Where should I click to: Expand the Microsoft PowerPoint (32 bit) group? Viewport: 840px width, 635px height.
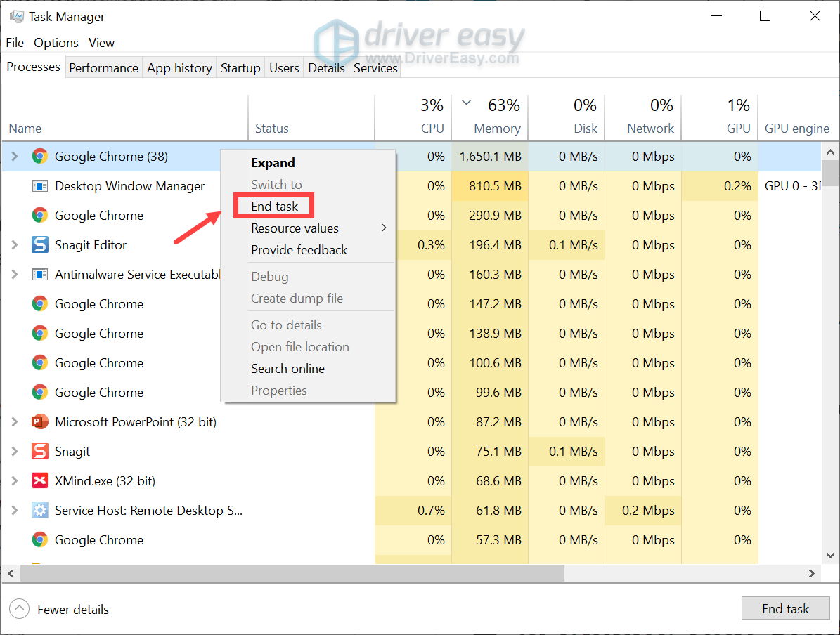[x=15, y=422]
